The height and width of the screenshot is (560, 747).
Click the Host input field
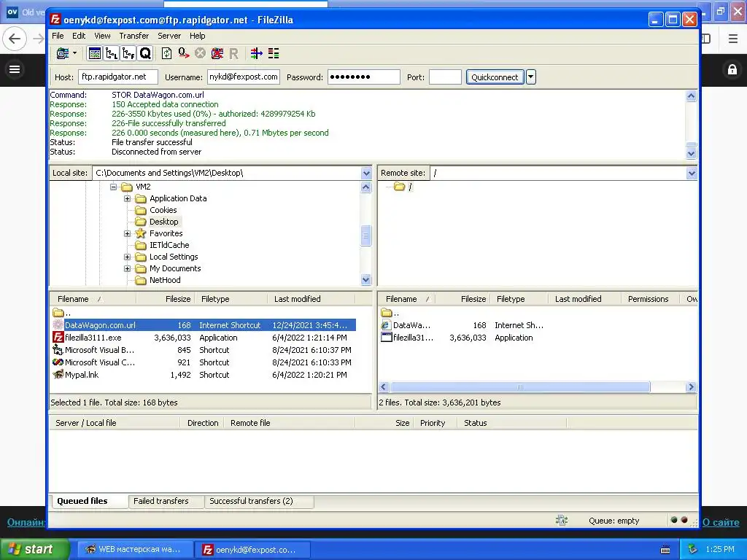(117, 77)
